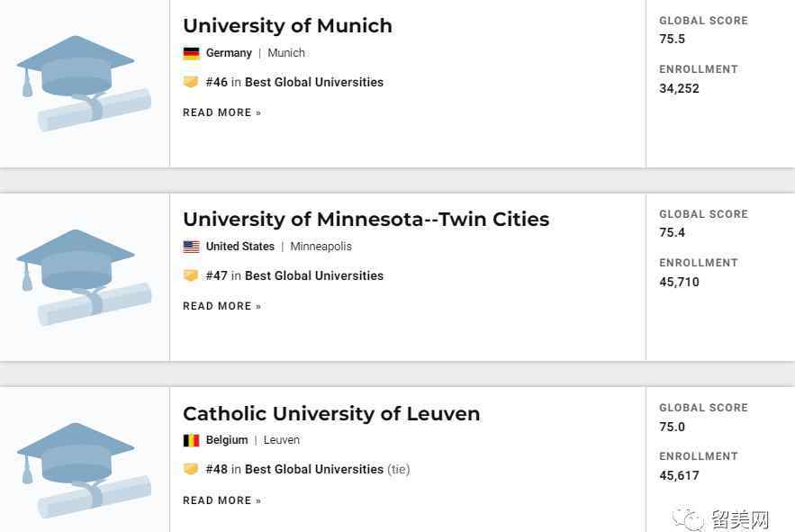Click the WeChat logo watermark icon
This screenshot has height=532, width=795.
[x=688, y=518]
